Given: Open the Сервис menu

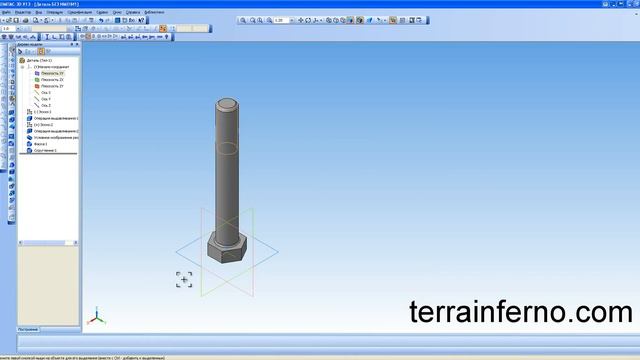Looking at the screenshot, I should click(102, 12).
